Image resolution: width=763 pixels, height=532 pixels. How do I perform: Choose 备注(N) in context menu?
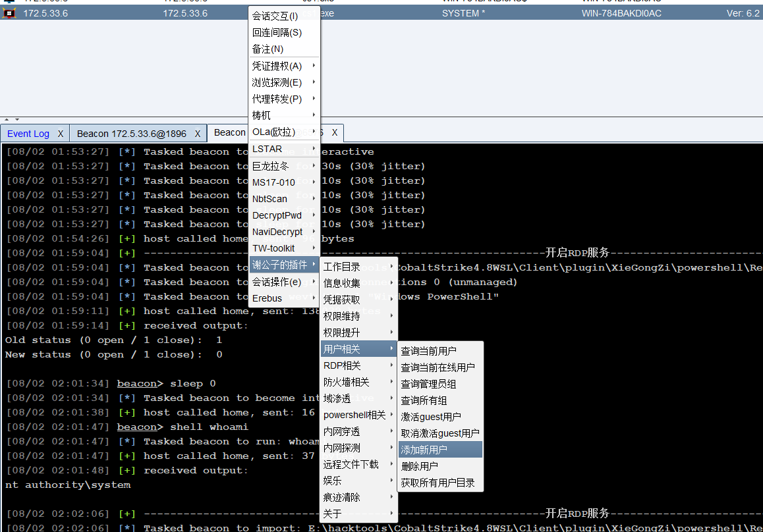[284, 49]
